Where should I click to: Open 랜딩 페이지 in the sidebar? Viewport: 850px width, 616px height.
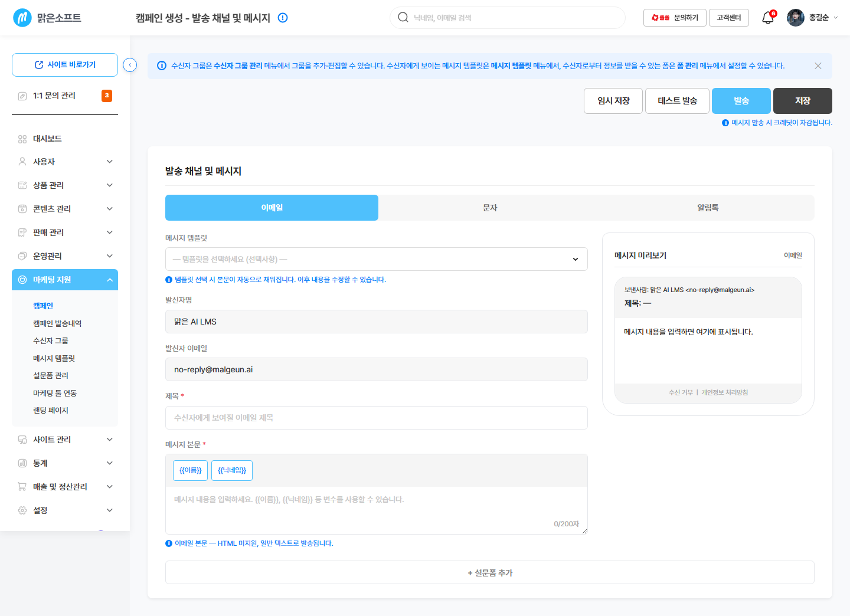point(51,410)
